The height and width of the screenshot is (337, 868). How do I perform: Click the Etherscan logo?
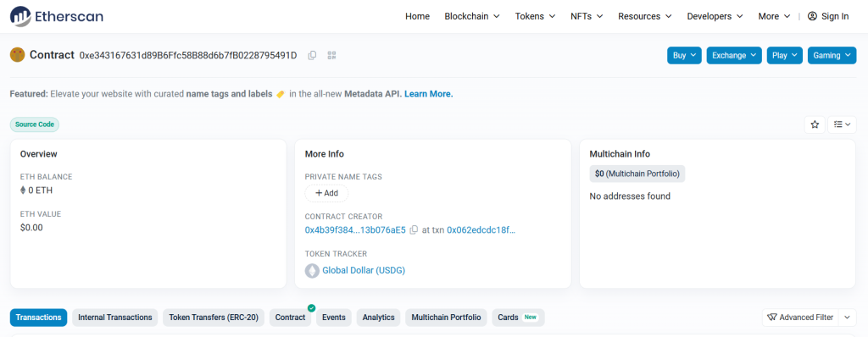[x=57, y=17]
